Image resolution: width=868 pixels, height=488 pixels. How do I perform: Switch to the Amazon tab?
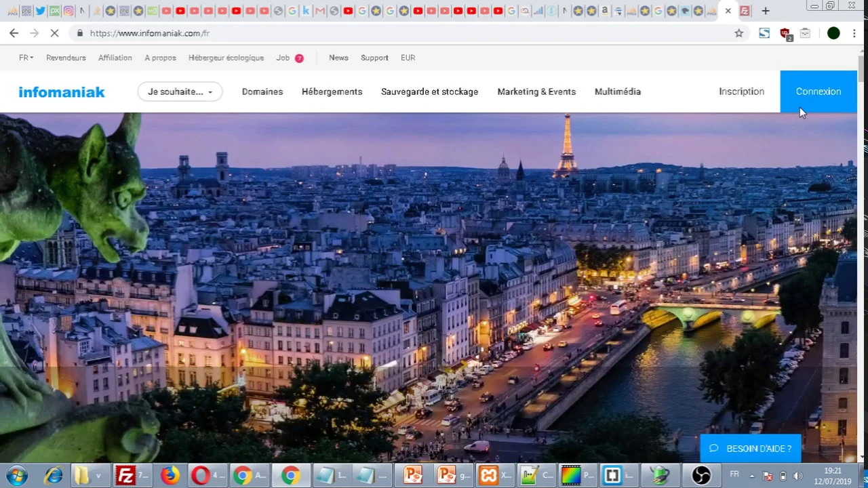point(605,11)
